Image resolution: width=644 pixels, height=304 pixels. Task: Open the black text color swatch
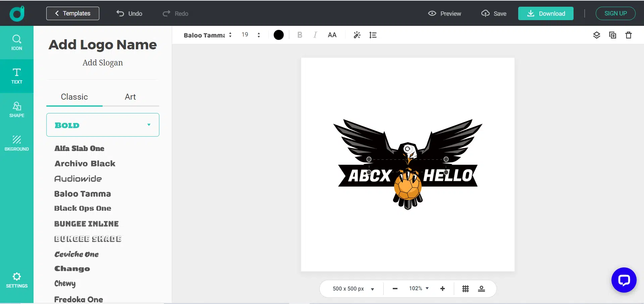[x=278, y=35]
